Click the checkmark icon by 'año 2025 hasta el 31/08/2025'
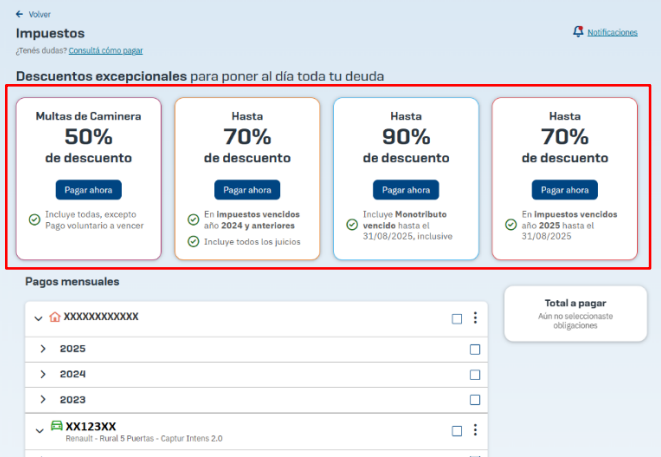This screenshot has width=661, height=457. tap(511, 225)
